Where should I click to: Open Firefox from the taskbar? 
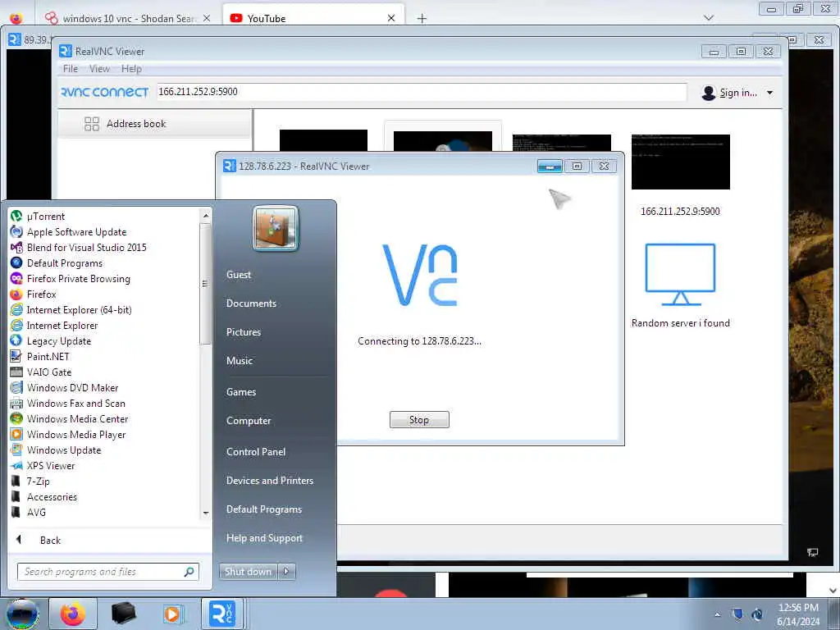(x=72, y=614)
